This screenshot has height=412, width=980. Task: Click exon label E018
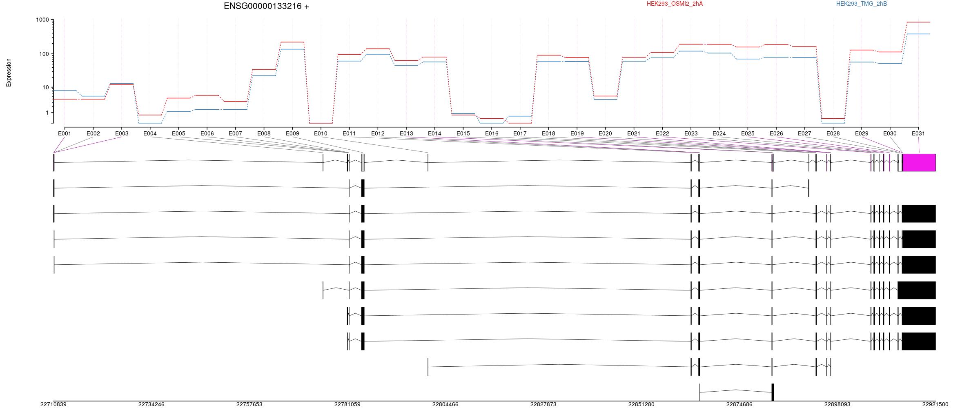[548, 133]
